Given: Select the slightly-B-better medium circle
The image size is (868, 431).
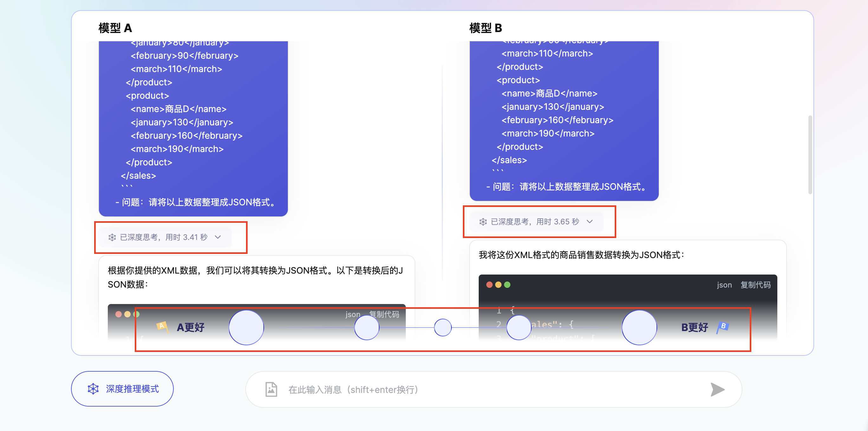Looking at the screenshot, I should (519, 328).
